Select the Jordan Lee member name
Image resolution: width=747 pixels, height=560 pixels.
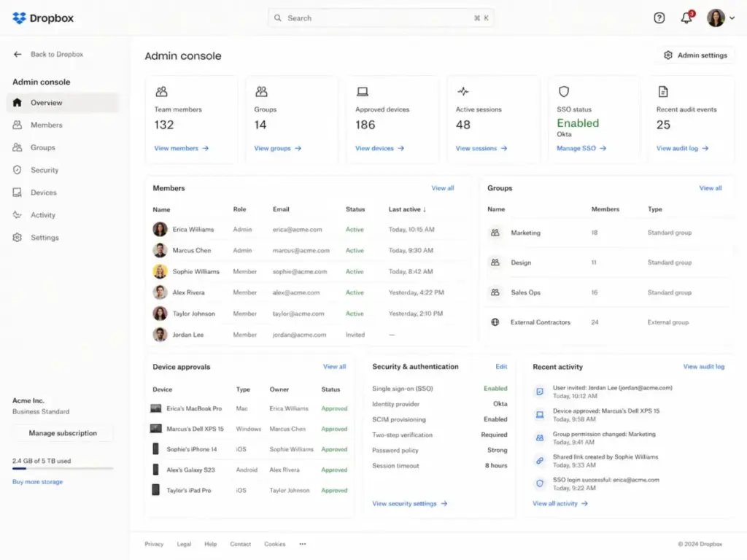tap(188, 335)
